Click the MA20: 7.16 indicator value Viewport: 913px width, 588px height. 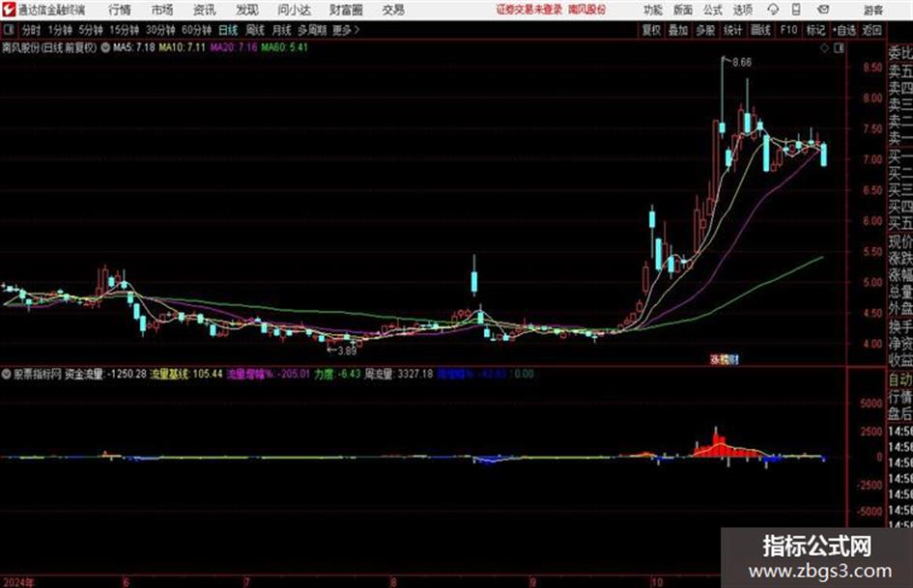pyautogui.click(x=234, y=47)
